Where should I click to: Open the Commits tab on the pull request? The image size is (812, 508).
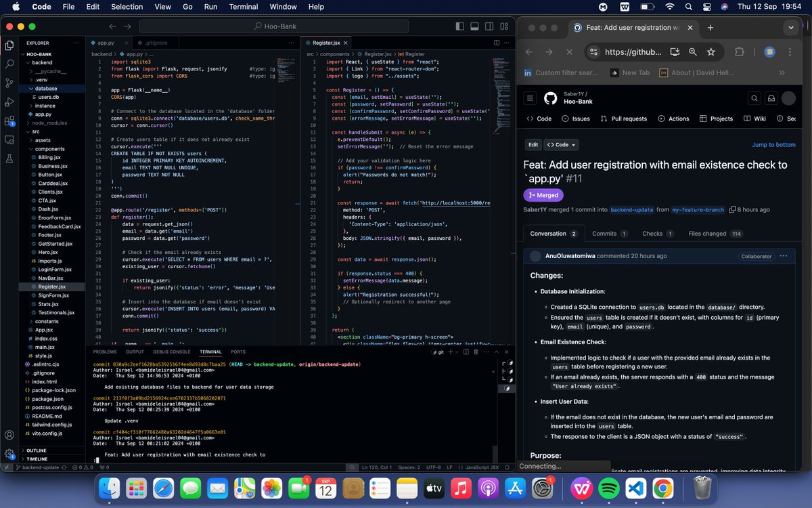click(x=610, y=234)
